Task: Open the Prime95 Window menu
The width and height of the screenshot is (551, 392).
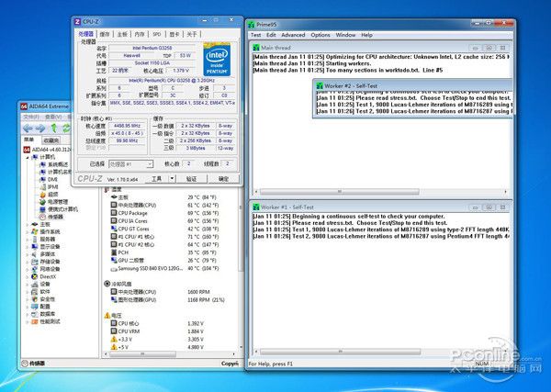Action: 345,35
